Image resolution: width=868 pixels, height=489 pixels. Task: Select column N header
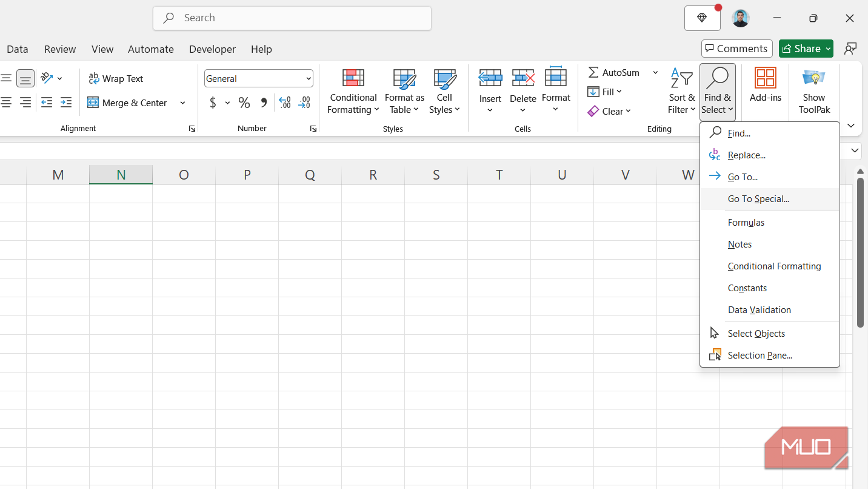coord(121,175)
